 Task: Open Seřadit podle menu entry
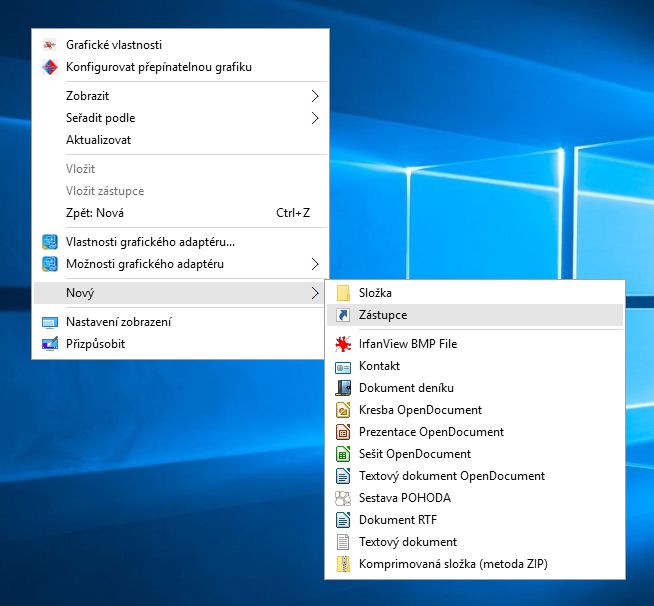[x=180, y=118]
